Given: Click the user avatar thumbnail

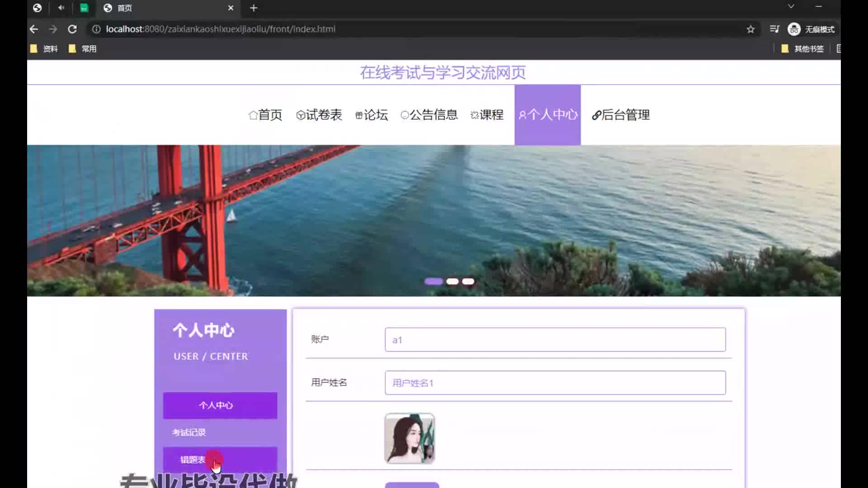Looking at the screenshot, I should [x=410, y=438].
